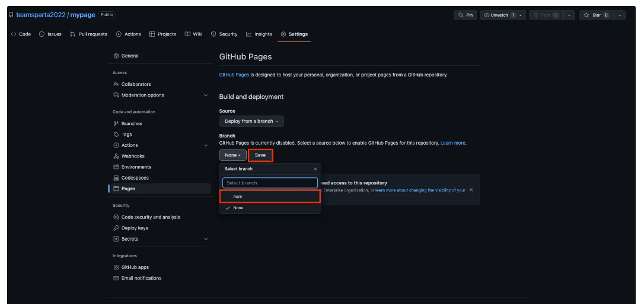Close the Select branch popup

(x=315, y=169)
